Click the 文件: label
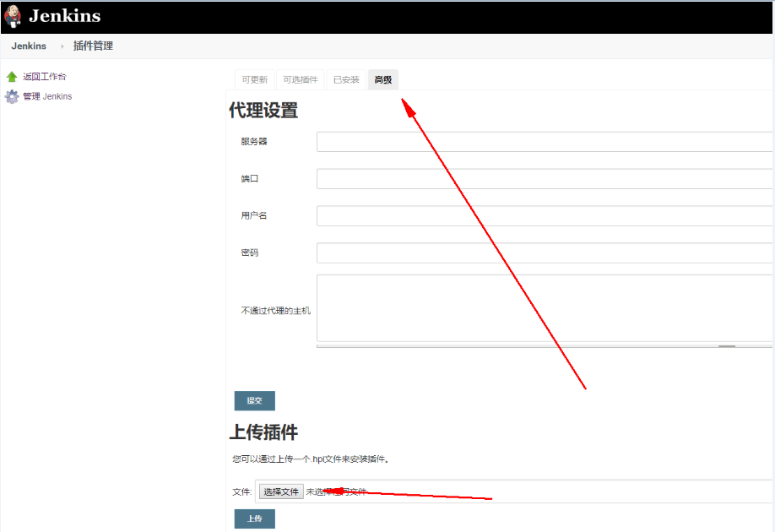The height and width of the screenshot is (532, 775). click(x=242, y=492)
